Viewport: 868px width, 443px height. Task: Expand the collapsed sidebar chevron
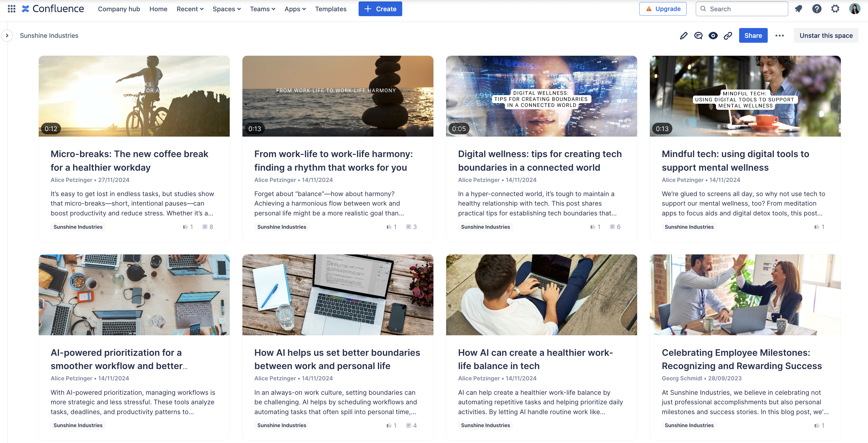click(x=7, y=35)
